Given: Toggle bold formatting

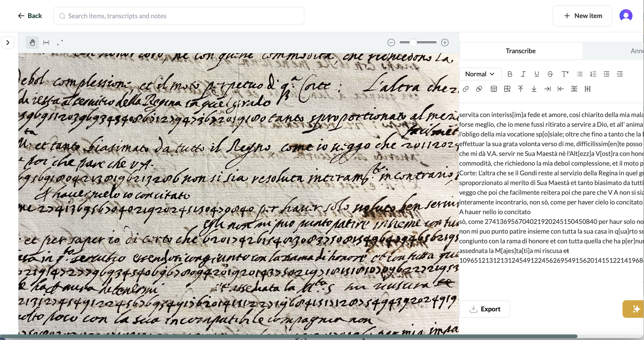Looking at the screenshot, I should pyautogui.click(x=510, y=74).
